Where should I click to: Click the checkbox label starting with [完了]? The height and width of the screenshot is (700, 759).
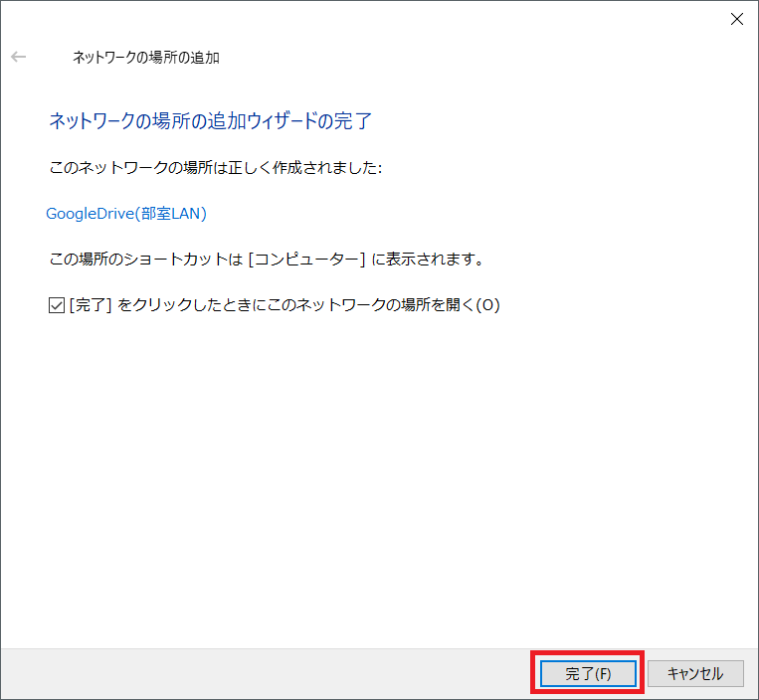284,305
